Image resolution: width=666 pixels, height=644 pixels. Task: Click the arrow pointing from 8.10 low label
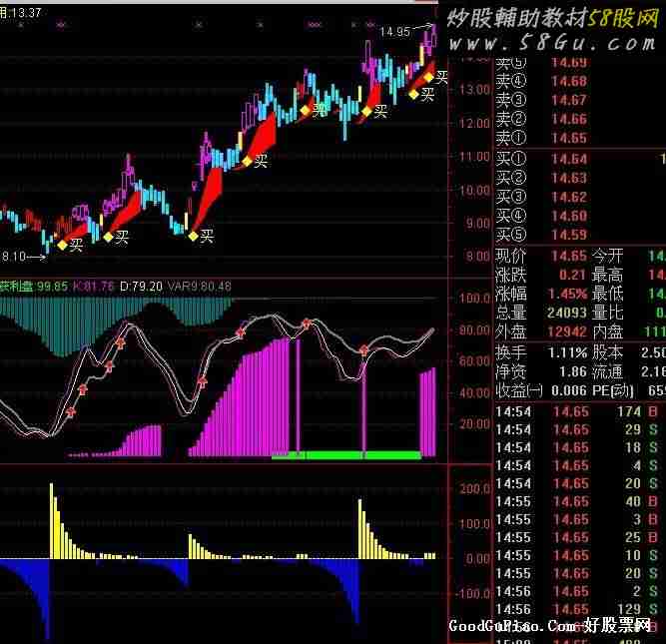click(33, 256)
